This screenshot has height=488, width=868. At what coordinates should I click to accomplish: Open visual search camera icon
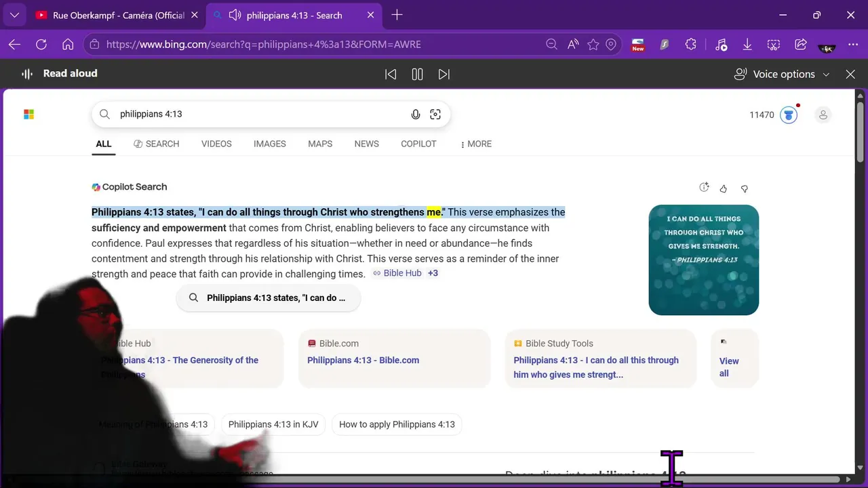[435, 115]
